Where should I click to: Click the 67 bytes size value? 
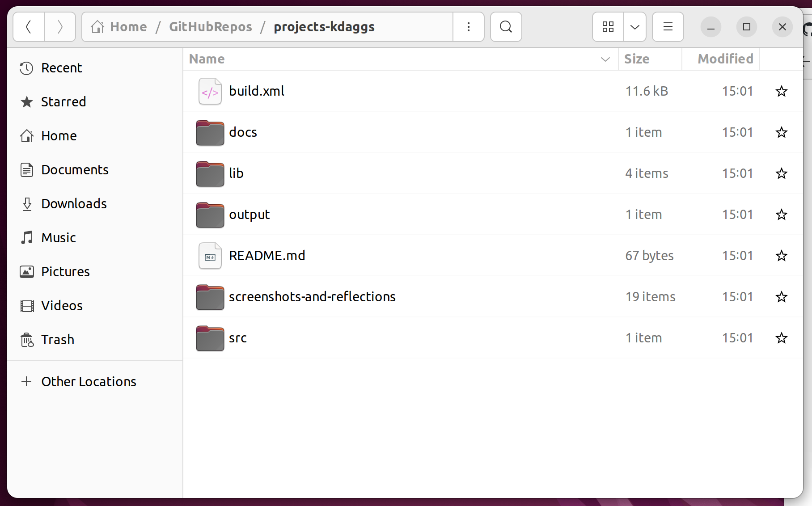[x=649, y=256]
